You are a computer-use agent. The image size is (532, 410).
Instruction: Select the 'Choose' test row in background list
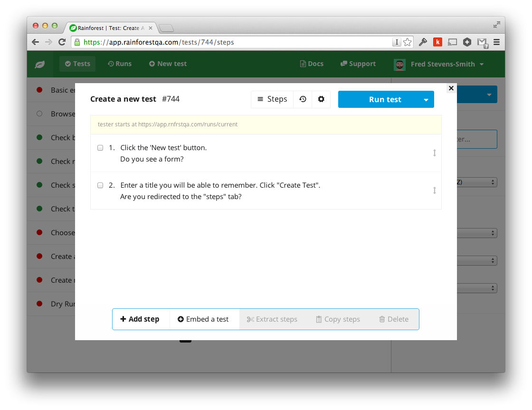tap(51, 233)
